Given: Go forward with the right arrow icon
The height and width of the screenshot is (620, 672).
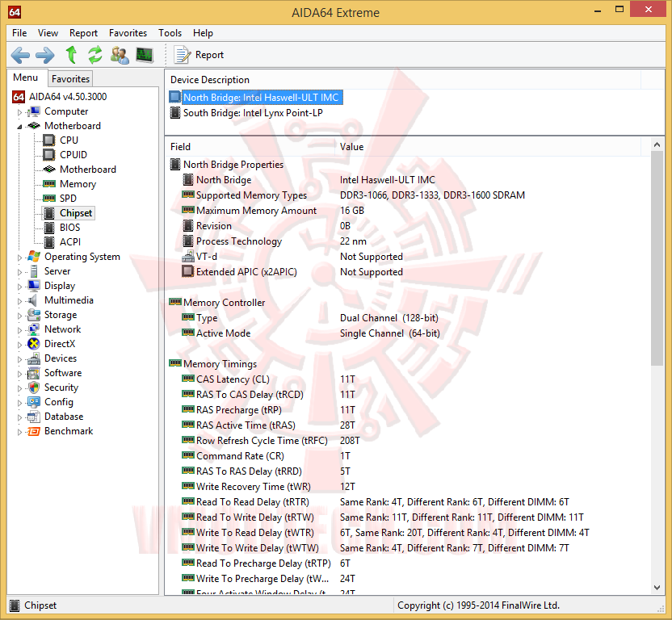Looking at the screenshot, I should click(x=45, y=55).
